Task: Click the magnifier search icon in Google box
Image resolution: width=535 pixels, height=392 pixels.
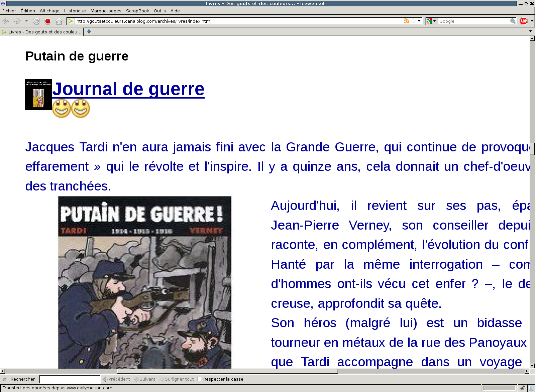Action: pos(513,21)
